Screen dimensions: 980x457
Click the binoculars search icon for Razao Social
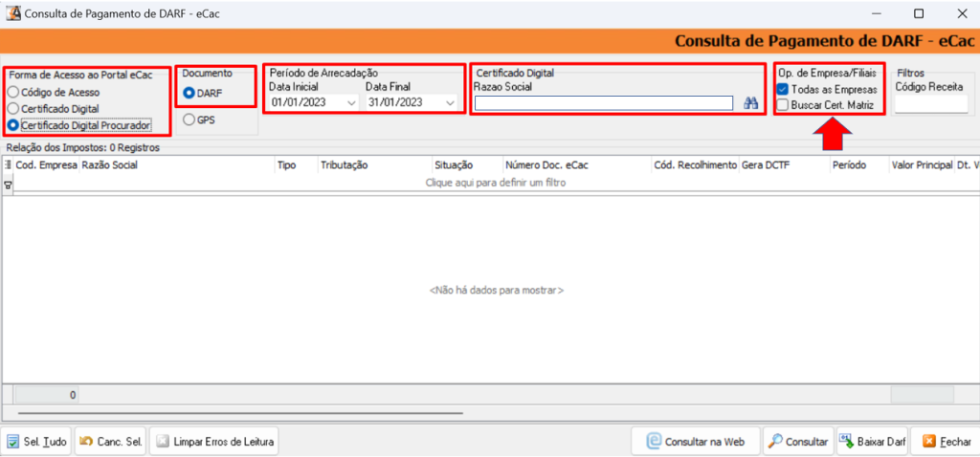coord(750,103)
